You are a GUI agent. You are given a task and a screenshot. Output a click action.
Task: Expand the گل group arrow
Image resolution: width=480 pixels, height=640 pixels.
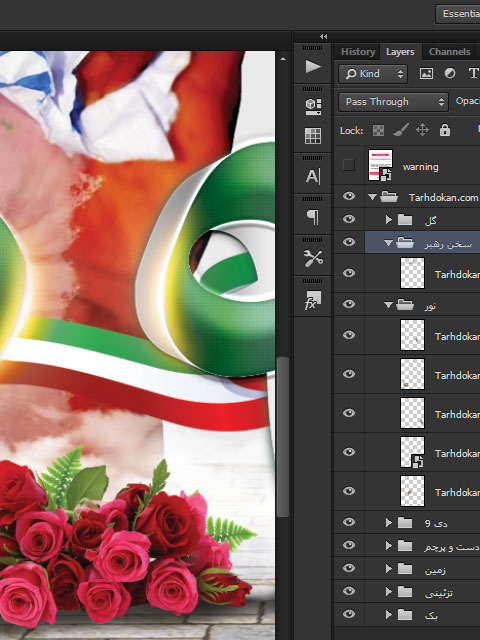coord(389,220)
